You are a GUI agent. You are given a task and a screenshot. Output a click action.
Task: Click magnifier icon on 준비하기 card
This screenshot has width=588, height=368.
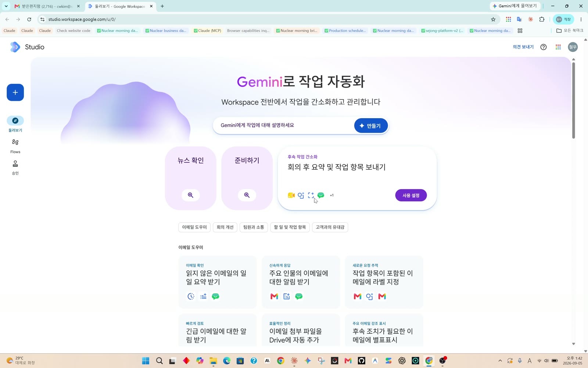point(247,195)
